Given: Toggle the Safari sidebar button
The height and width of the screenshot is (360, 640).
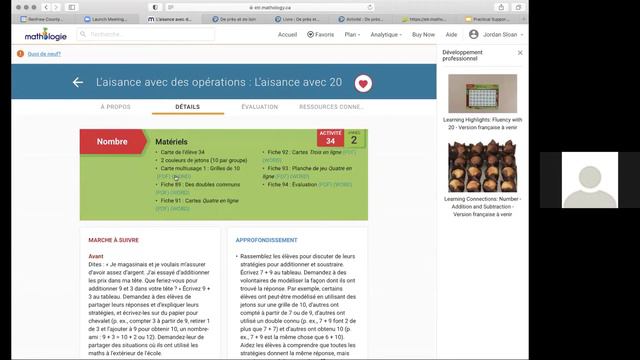Looking at the screenshot, I should [72, 7].
